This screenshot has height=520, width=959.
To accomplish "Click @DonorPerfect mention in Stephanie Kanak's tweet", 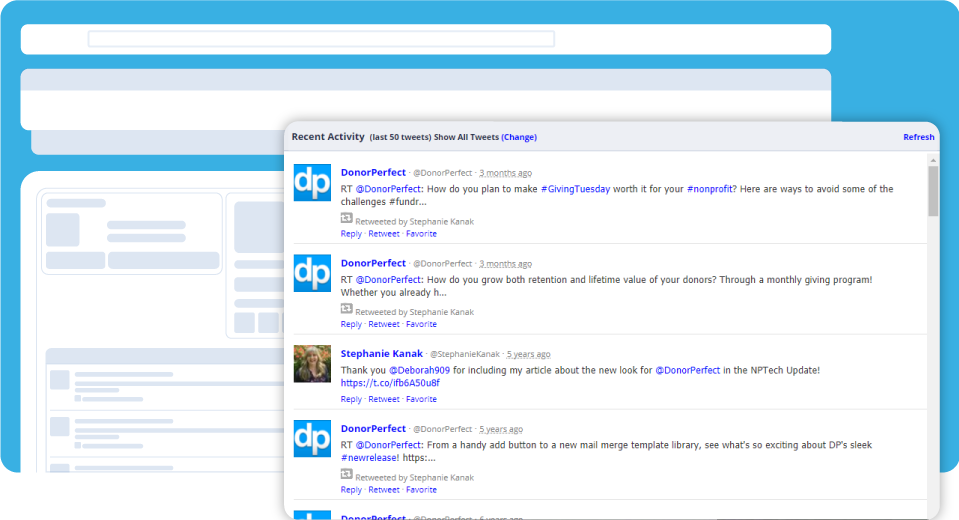I will tap(687, 370).
